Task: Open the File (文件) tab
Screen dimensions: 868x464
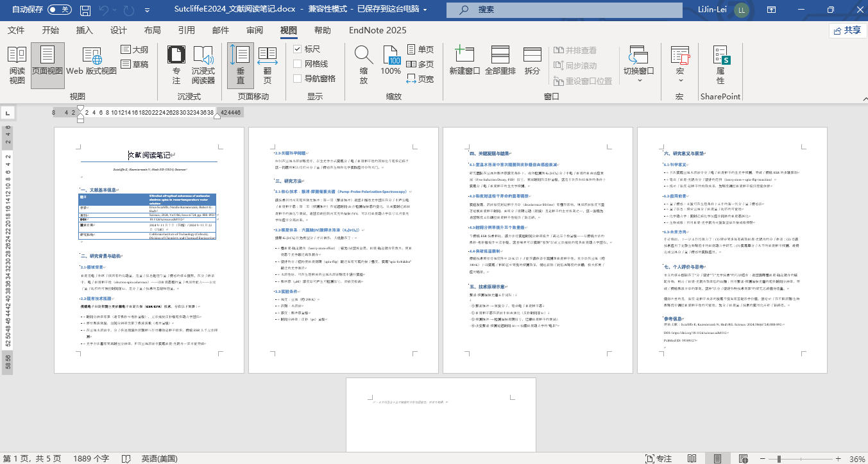Action: click(16, 30)
